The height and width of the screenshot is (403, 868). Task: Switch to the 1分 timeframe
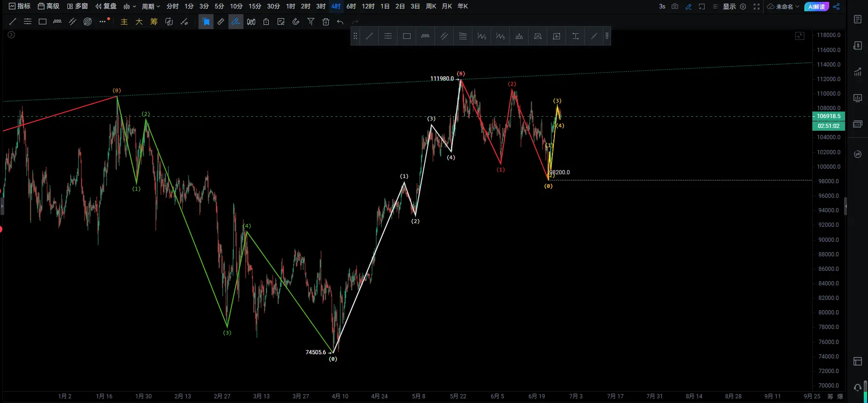coord(189,7)
